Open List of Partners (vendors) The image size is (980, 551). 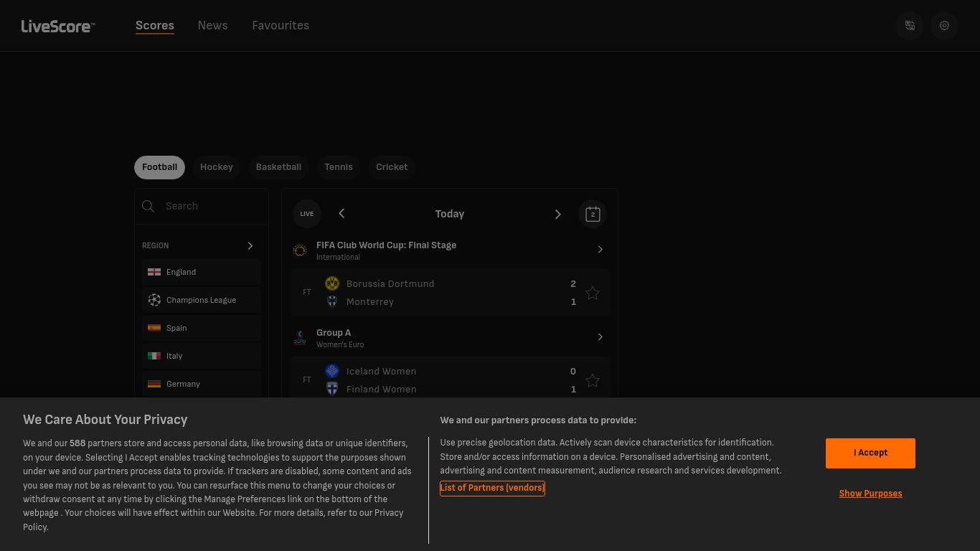[492, 488]
